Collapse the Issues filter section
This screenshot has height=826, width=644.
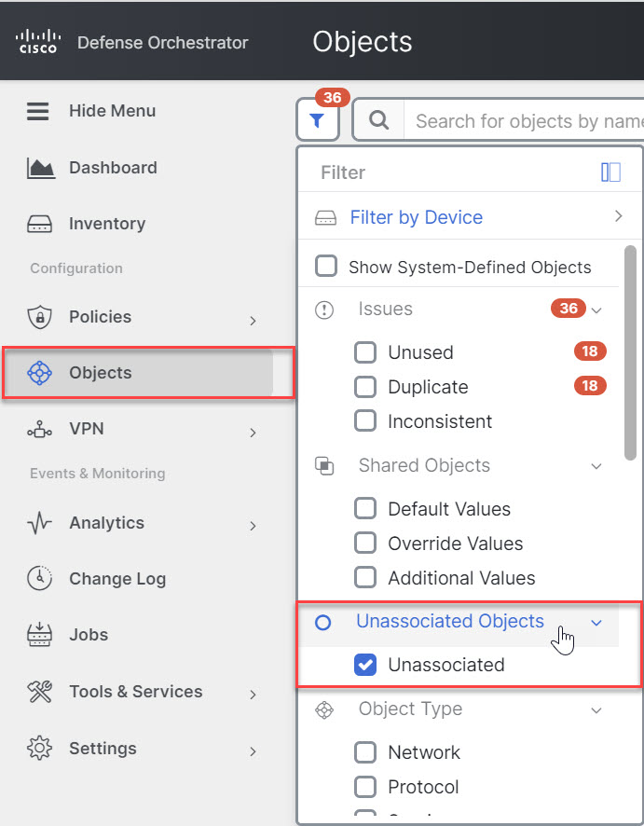[597, 310]
